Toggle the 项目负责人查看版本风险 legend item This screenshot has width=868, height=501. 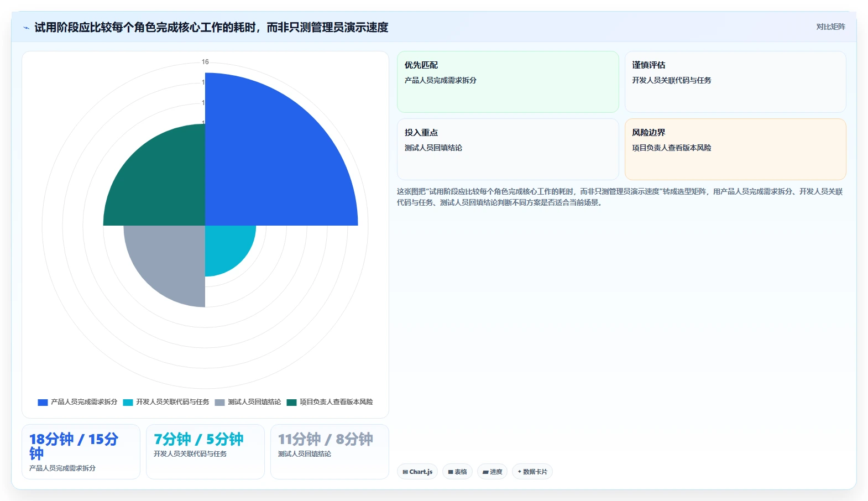330,402
